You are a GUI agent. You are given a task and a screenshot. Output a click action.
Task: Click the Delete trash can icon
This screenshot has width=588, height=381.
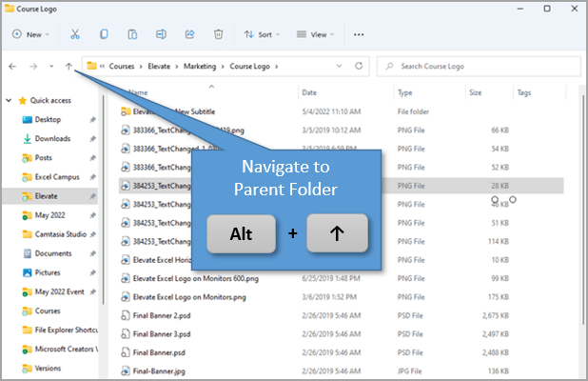point(218,34)
